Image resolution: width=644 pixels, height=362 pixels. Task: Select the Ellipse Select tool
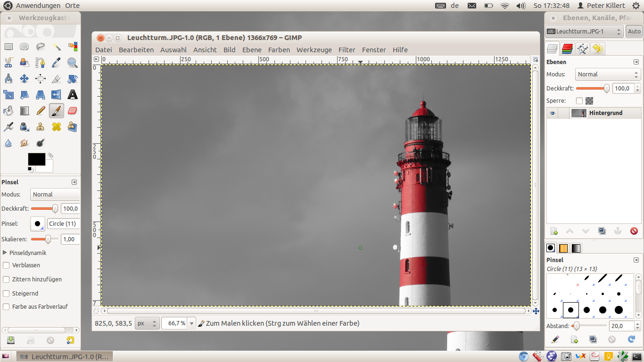(25, 47)
